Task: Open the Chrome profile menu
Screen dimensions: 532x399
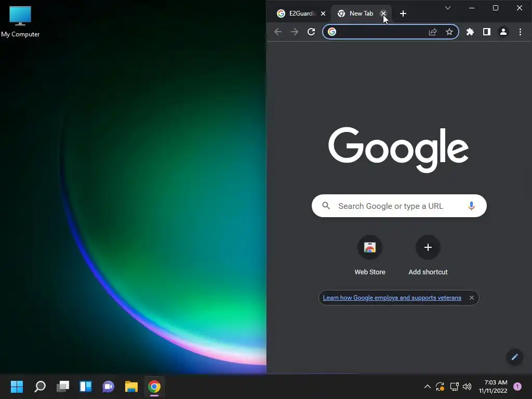Action: [x=503, y=32]
